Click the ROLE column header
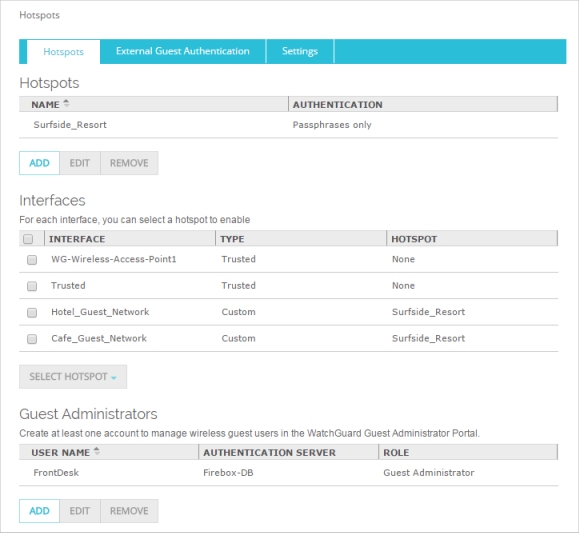The image size is (579, 533). tap(468, 452)
